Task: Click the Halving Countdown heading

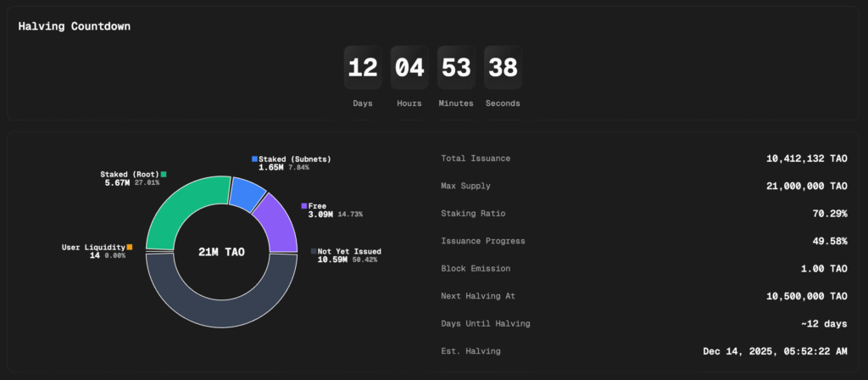Action: tap(75, 26)
